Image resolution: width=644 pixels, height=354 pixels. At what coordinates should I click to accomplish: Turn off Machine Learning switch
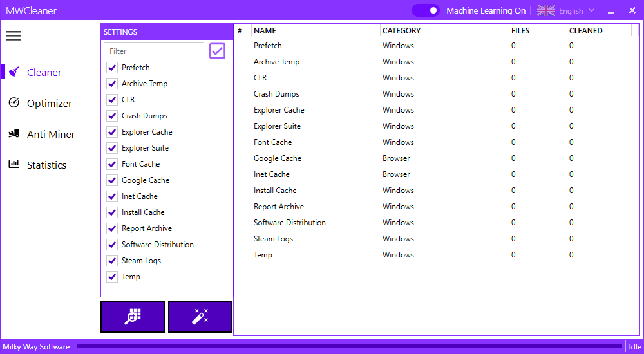[426, 11]
